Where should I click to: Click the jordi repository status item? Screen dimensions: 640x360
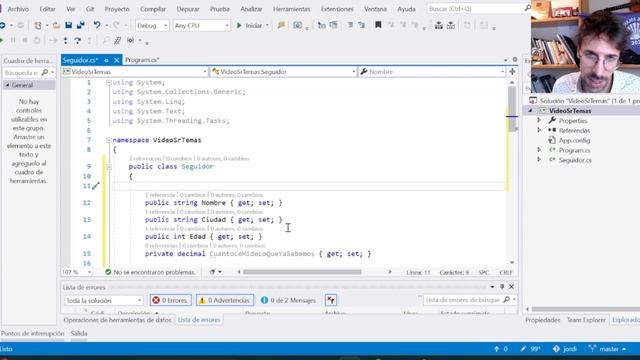[564, 349]
